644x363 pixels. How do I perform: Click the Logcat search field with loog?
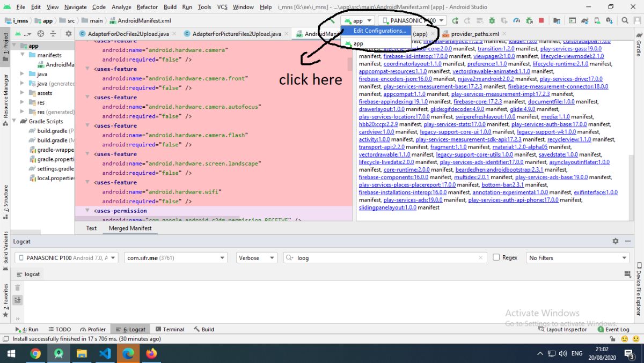point(385,258)
